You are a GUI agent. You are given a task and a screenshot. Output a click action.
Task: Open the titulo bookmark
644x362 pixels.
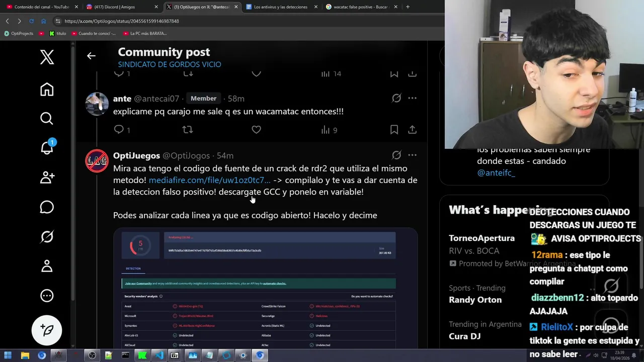[58, 34]
